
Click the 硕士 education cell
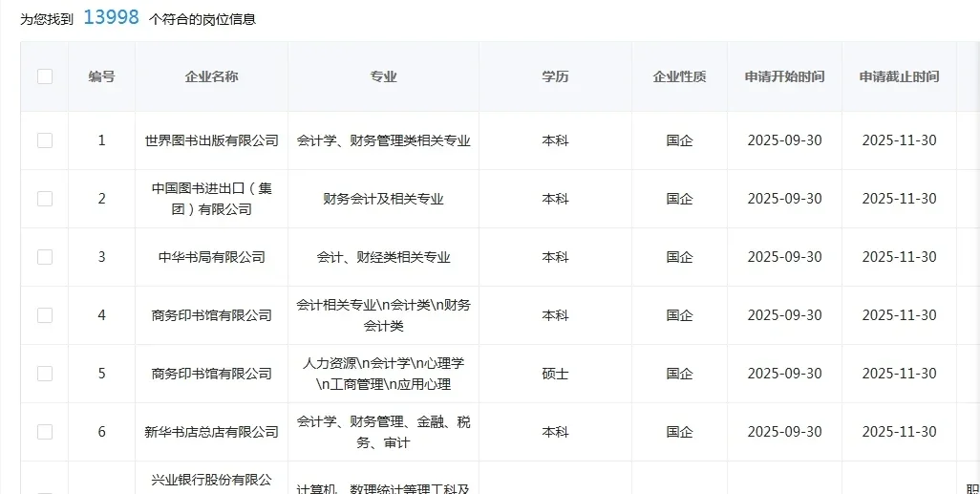pos(555,374)
